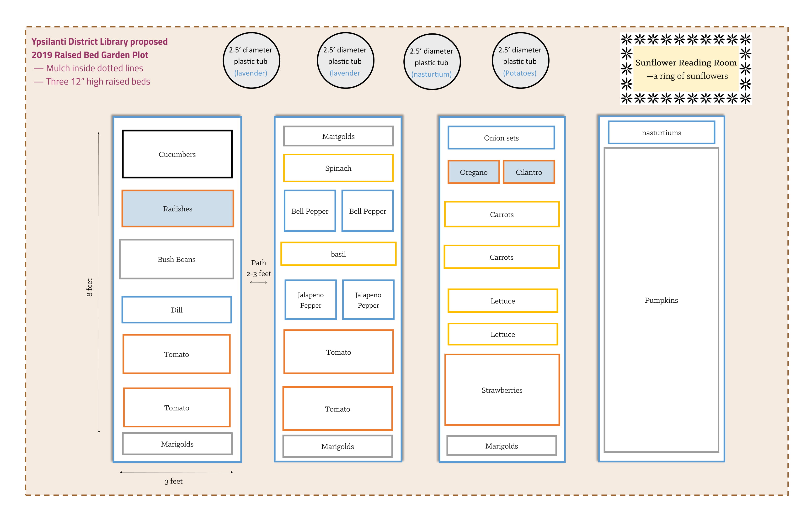Click the 3 feet dimension label

coord(173,481)
